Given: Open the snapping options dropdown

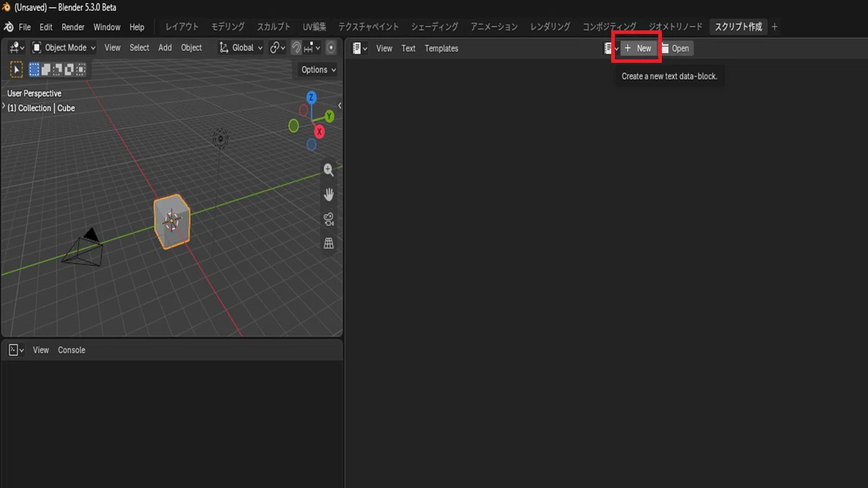Looking at the screenshot, I should pyautogui.click(x=312, y=48).
